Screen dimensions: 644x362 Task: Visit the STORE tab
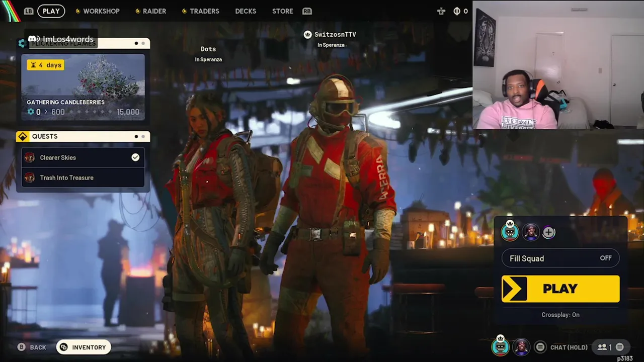[282, 11]
